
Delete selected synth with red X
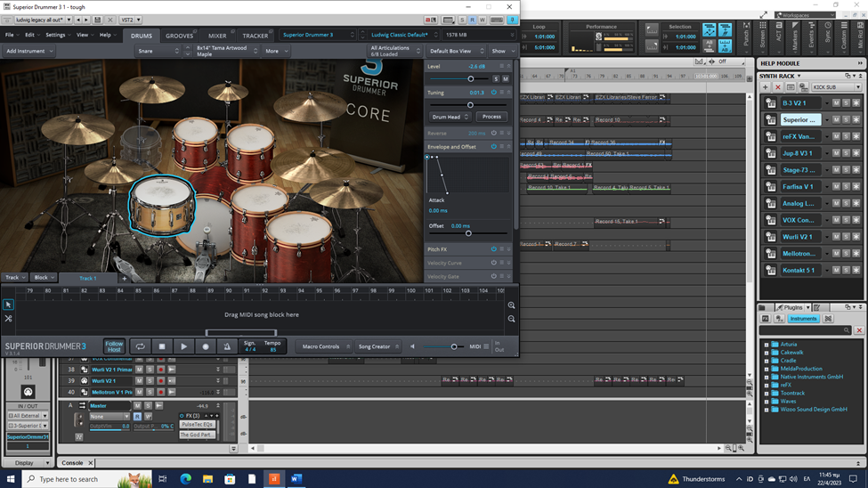778,87
